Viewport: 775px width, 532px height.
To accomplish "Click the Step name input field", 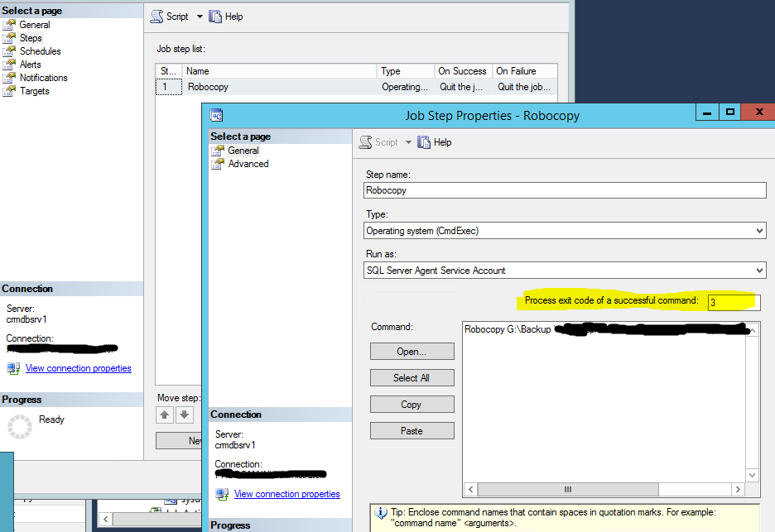I will [x=565, y=190].
